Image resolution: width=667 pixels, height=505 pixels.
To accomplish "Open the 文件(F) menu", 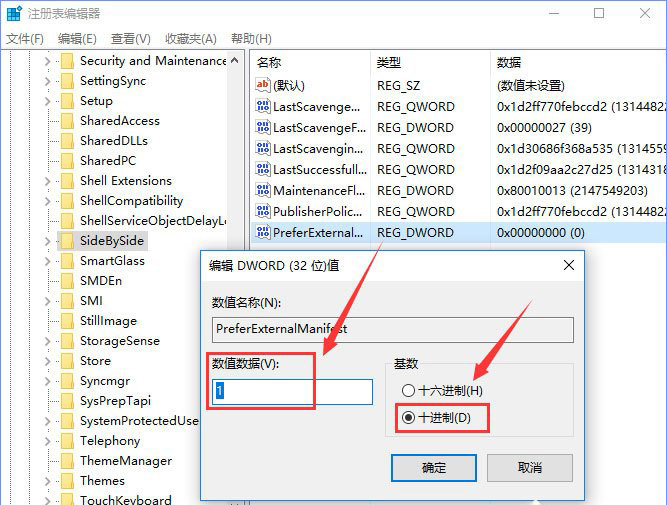I will tap(25, 39).
